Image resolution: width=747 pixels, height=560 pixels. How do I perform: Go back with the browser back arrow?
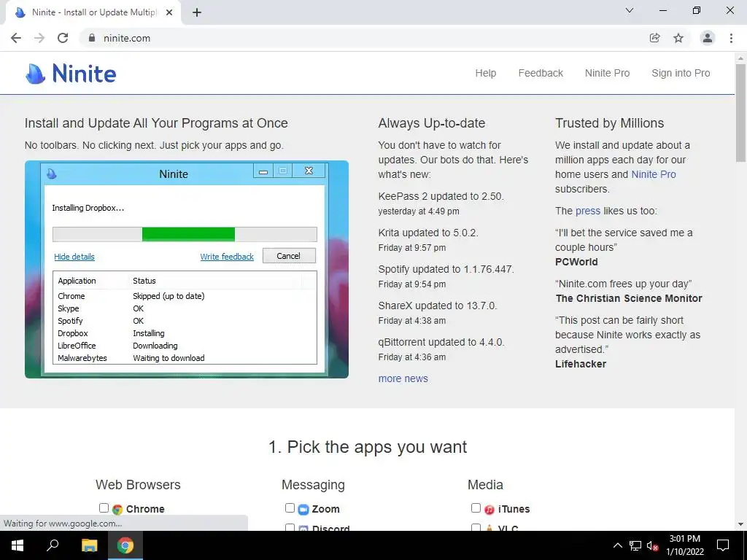16,38
